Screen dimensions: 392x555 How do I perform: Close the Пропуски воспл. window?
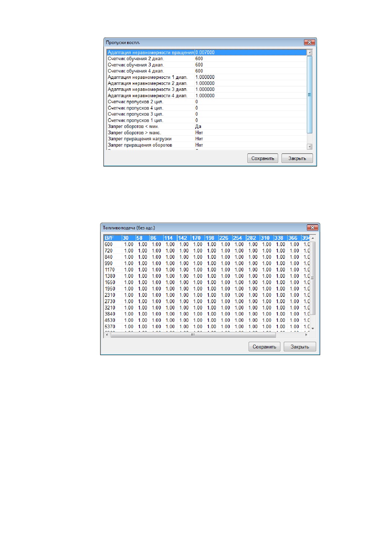tap(309, 42)
